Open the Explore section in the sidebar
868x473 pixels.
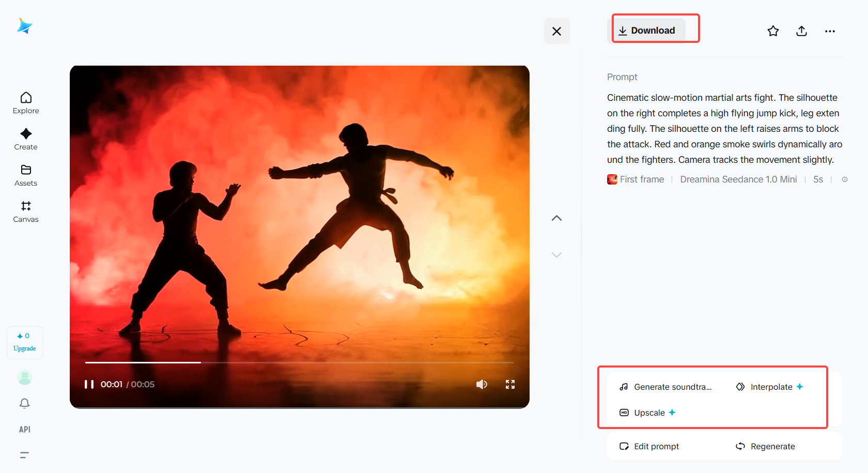(x=25, y=103)
